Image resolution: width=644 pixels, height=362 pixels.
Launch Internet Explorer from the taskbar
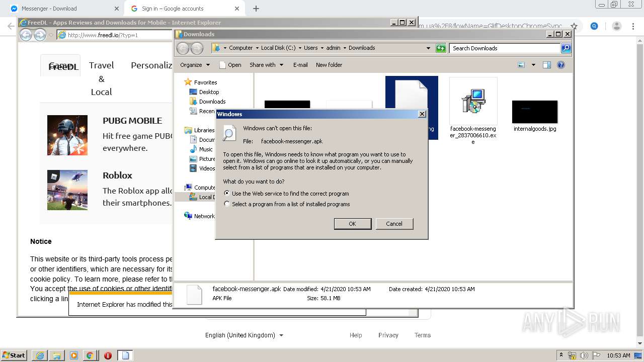40,355
